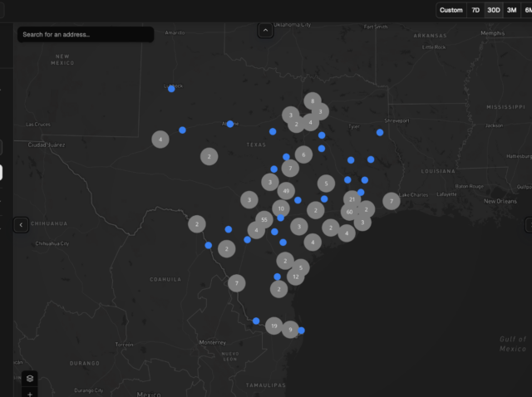Open cluster 4 east of Ciudad Juárez
The width and height of the screenshot is (532, 397).
coord(160,140)
